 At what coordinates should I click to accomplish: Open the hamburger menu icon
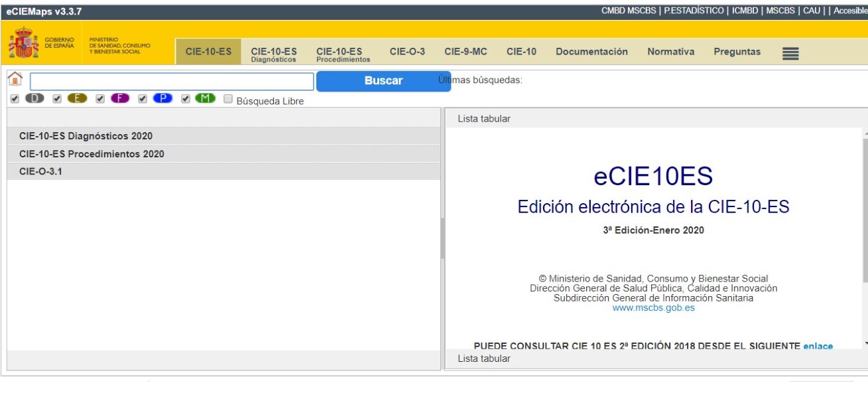pos(789,52)
